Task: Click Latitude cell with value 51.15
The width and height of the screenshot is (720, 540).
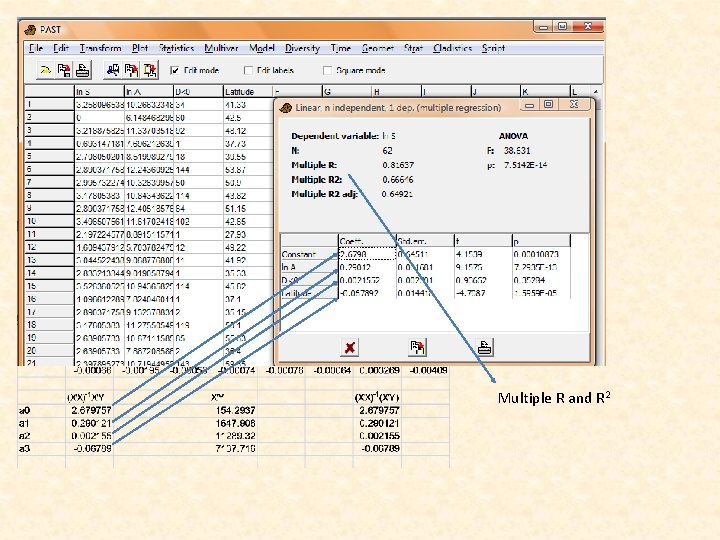Action: point(248,208)
